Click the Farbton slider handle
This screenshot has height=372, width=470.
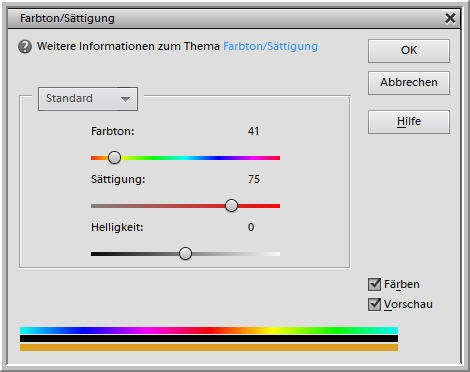pyautogui.click(x=114, y=158)
